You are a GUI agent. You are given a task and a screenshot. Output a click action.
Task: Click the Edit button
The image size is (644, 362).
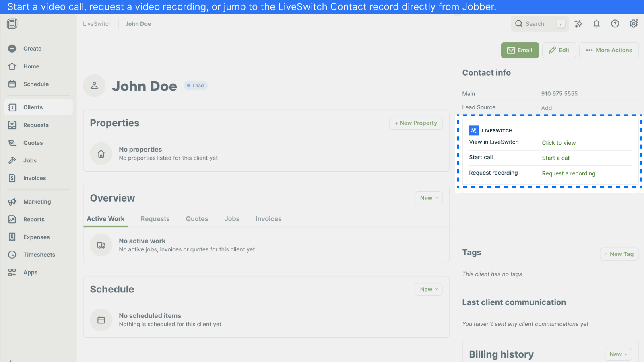tap(559, 50)
